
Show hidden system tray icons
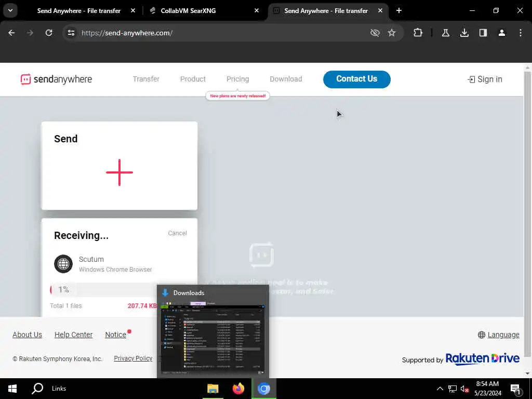point(440,389)
